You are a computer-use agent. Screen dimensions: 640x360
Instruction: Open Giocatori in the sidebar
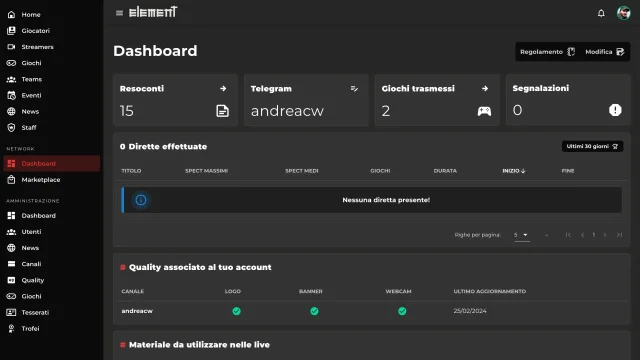tap(51, 31)
